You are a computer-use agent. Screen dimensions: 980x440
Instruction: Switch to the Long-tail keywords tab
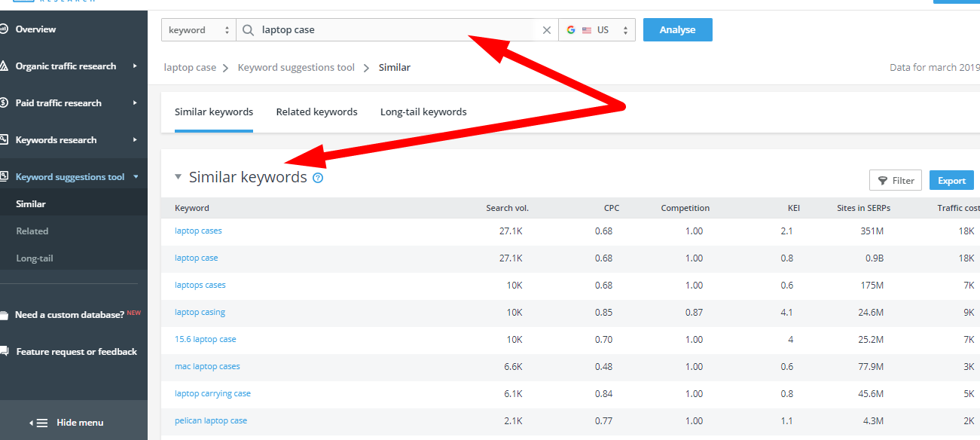[423, 112]
